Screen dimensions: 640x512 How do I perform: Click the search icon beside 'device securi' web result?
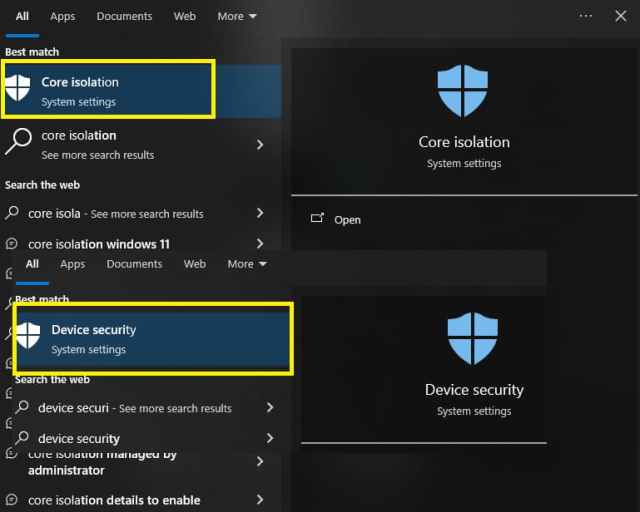pyautogui.click(x=22, y=408)
